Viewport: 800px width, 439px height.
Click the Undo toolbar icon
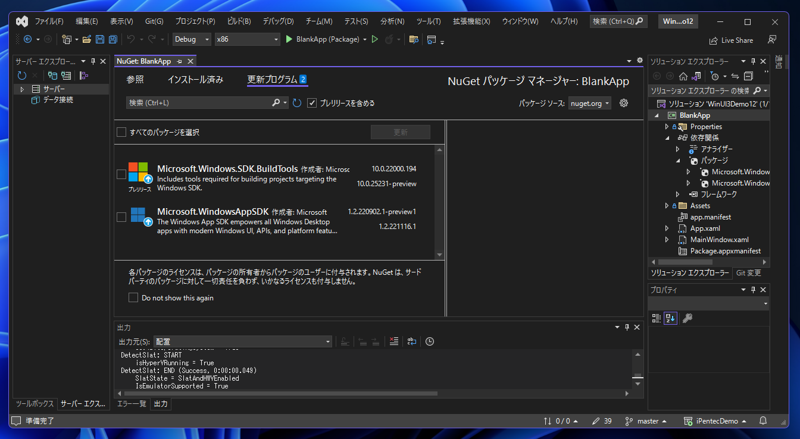coord(131,39)
